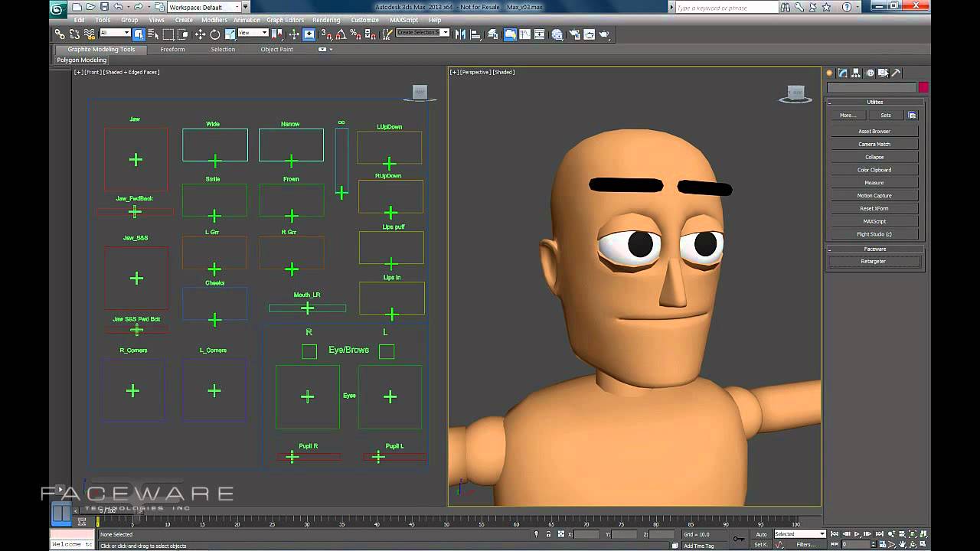Toggle the Set Key mode button
The image size is (980, 551).
click(761, 545)
